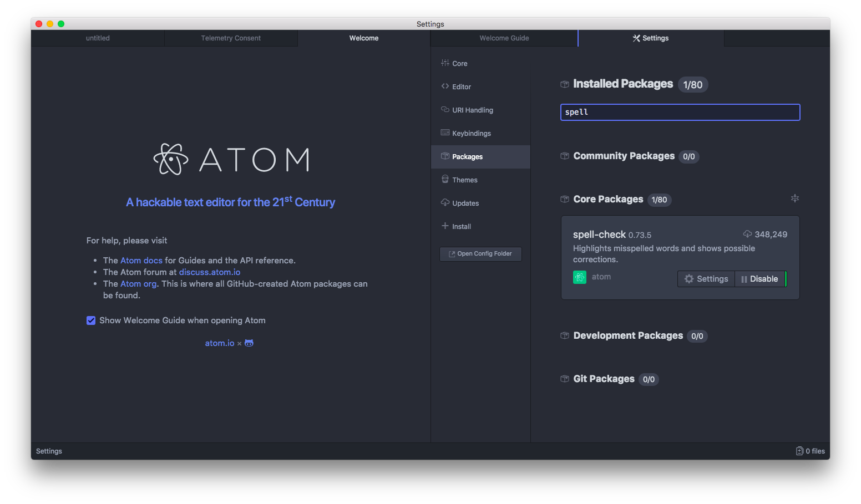
Task: Click the atom author name
Action: [x=601, y=277]
